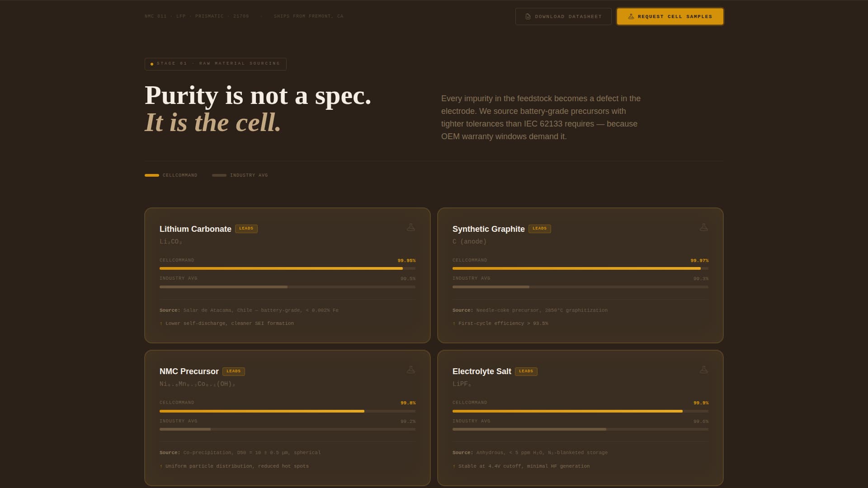Click the orange stage indicator dot
The height and width of the screenshot is (488, 868).
coord(151,64)
